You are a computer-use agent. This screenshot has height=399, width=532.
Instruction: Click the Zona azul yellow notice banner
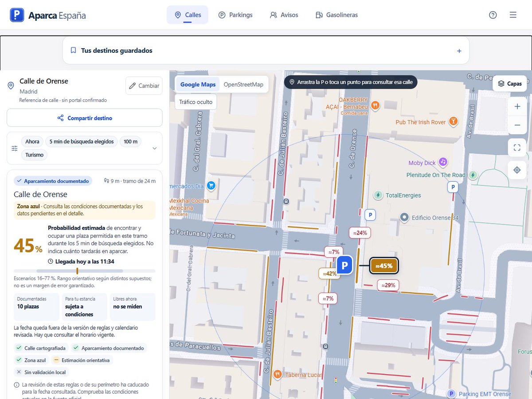[x=85, y=210]
